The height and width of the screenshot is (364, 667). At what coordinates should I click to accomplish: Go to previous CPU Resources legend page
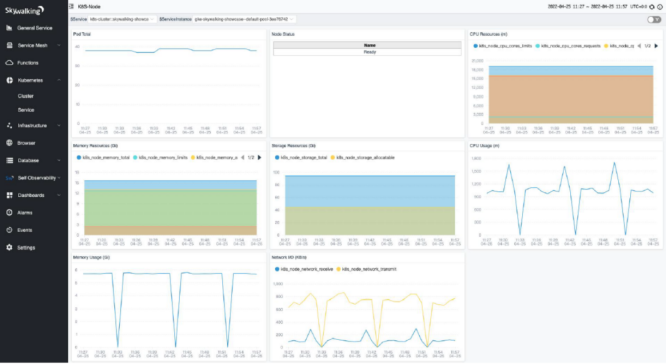click(639, 46)
